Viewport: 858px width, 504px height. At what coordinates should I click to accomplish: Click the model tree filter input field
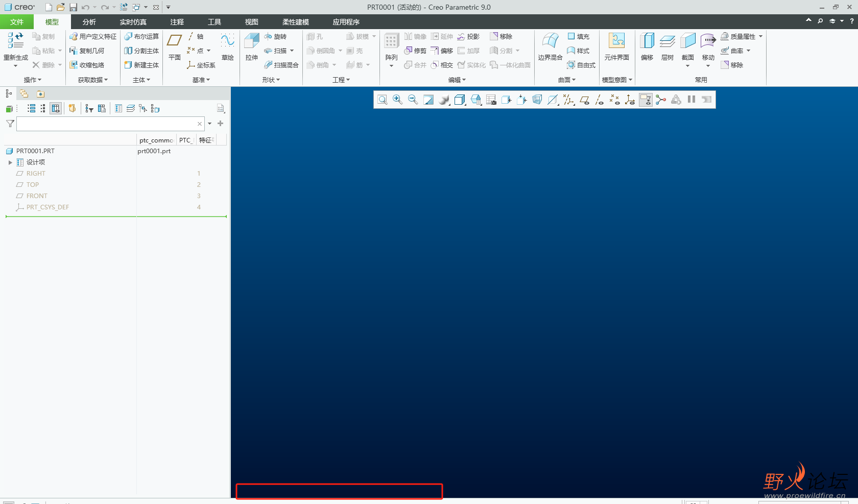point(110,124)
